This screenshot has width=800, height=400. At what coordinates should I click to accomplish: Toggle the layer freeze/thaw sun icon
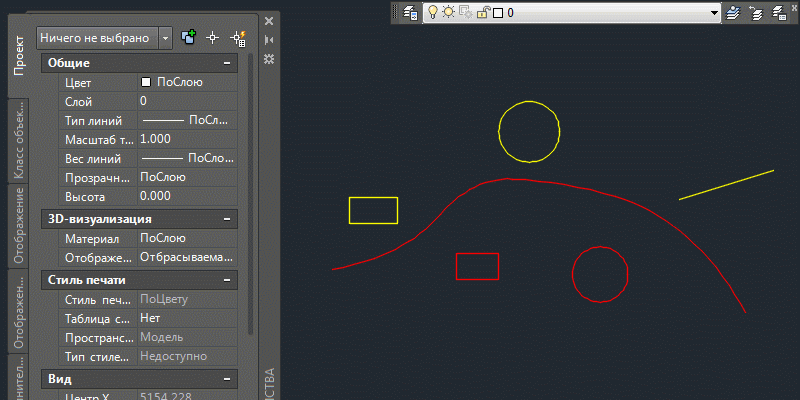pyautogui.click(x=448, y=12)
